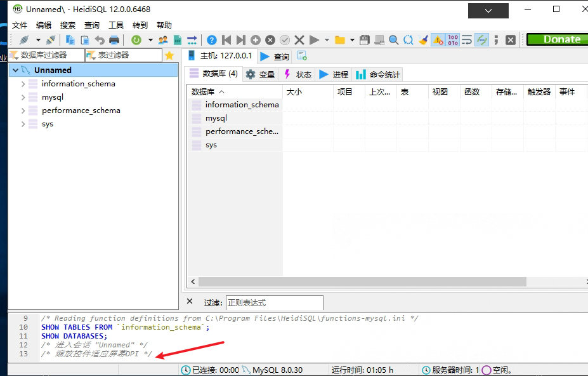Click the save floppy disk icon
Screen dimensions: 588x376
pos(365,40)
